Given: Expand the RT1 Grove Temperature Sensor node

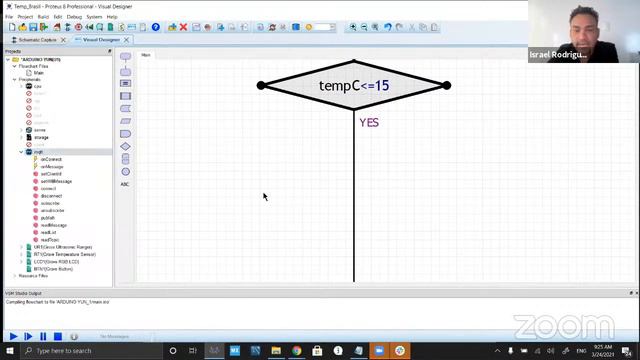Looking at the screenshot, I should click(22, 254).
